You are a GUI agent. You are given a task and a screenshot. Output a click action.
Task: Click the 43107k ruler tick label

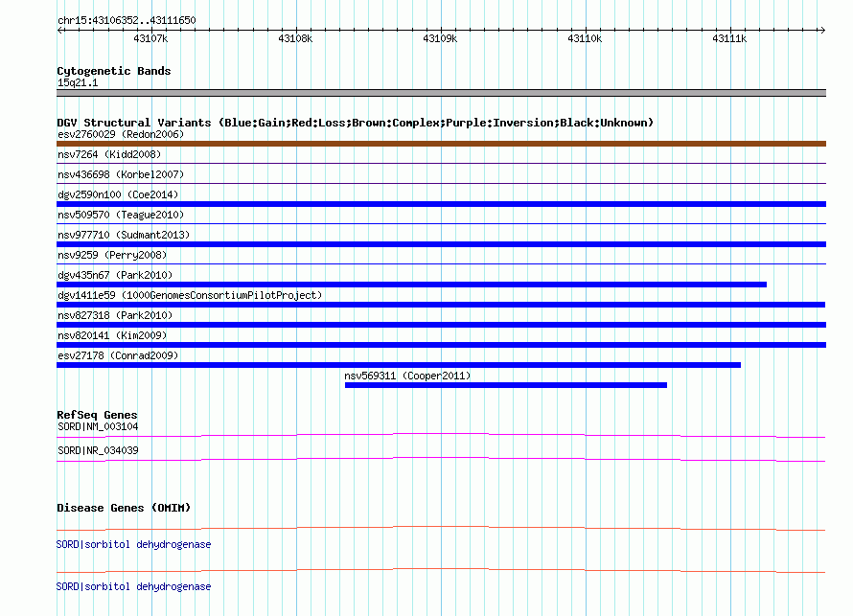click(x=150, y=39)
